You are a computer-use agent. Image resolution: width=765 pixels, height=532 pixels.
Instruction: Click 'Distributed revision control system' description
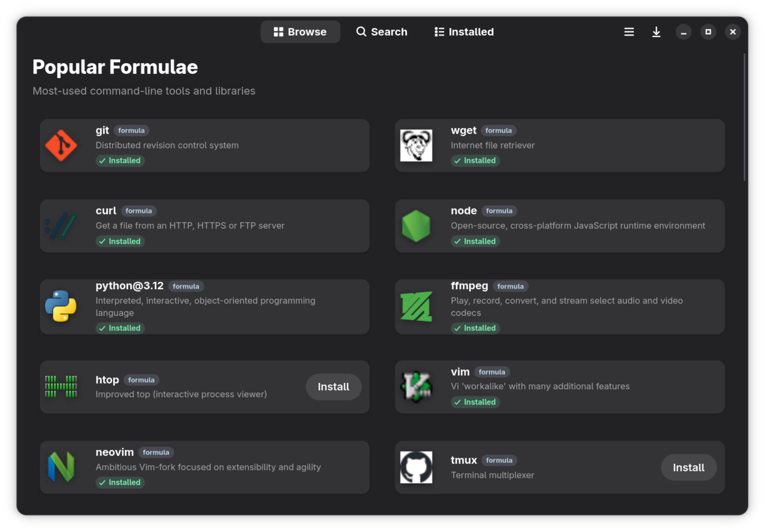[167, 145]
